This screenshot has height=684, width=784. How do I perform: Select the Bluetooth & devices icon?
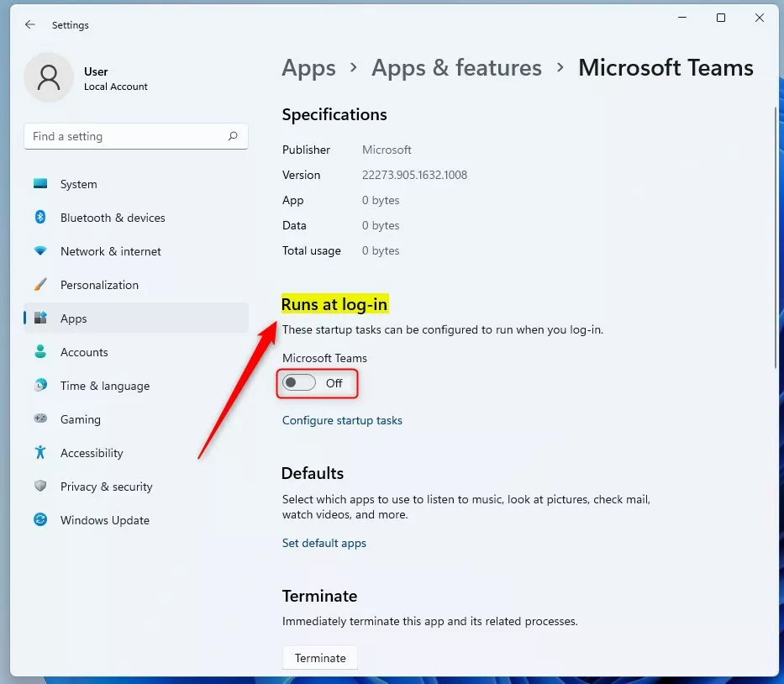(x=40, y=218)
